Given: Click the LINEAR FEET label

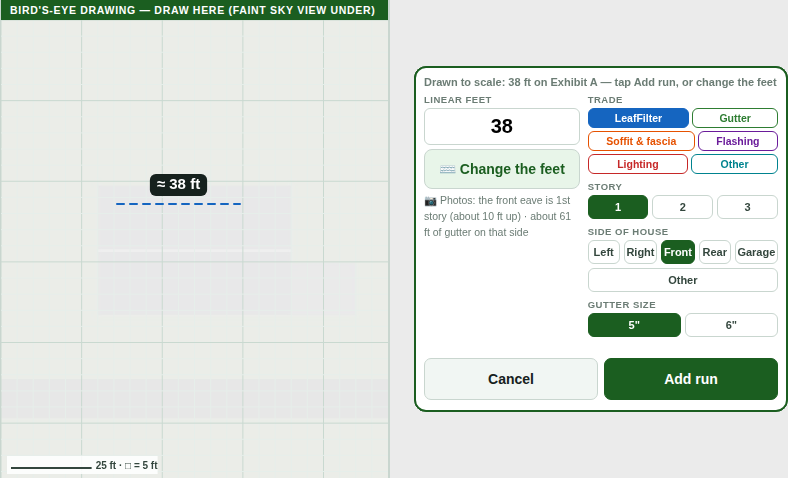Looking at the screenshot, I should pyautogui.click(x=457, y=100).
